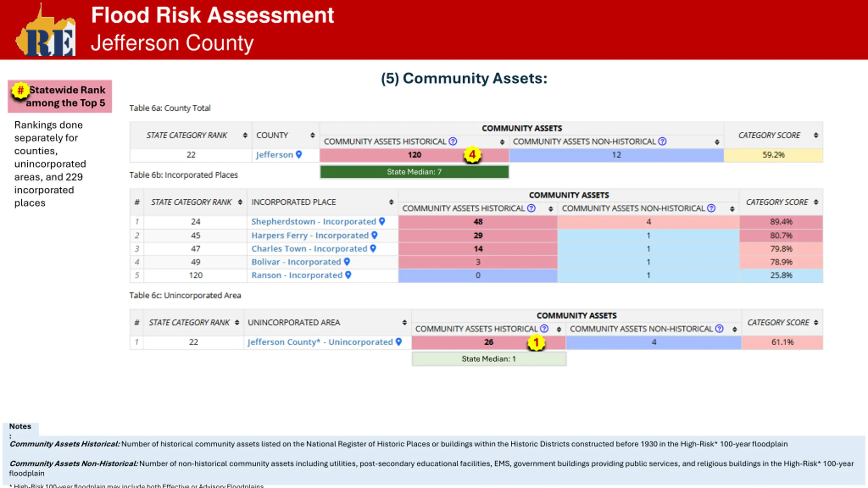Open the Shepherdstown - Incorporated link
The width and height of the screenshot is (868, 488).
(314, 221)
